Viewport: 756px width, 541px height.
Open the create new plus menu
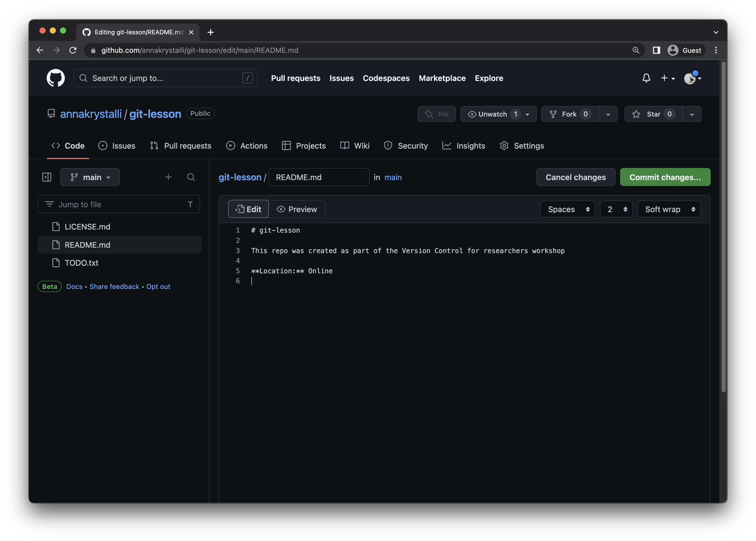tap(667, 78)
